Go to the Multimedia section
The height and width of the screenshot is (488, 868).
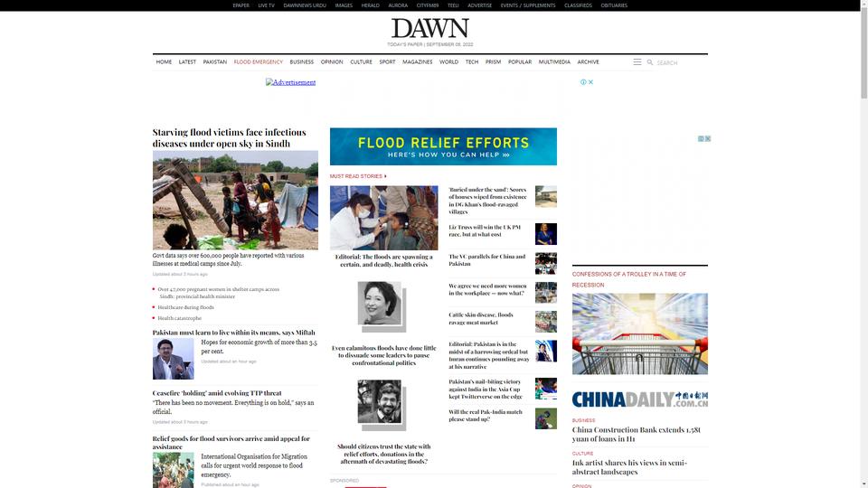(x=554, y=62)
